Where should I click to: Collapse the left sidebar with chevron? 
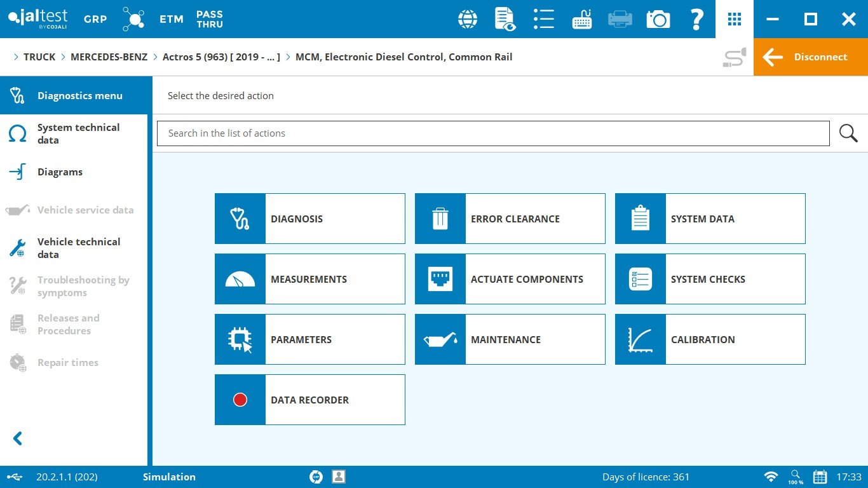click(18, 438)
